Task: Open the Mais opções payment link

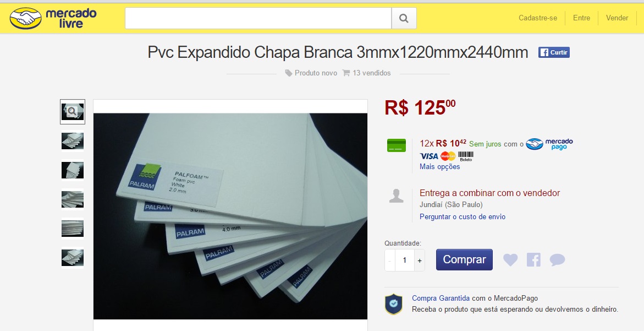Action: pyautogui.click(x=439, y=166)
